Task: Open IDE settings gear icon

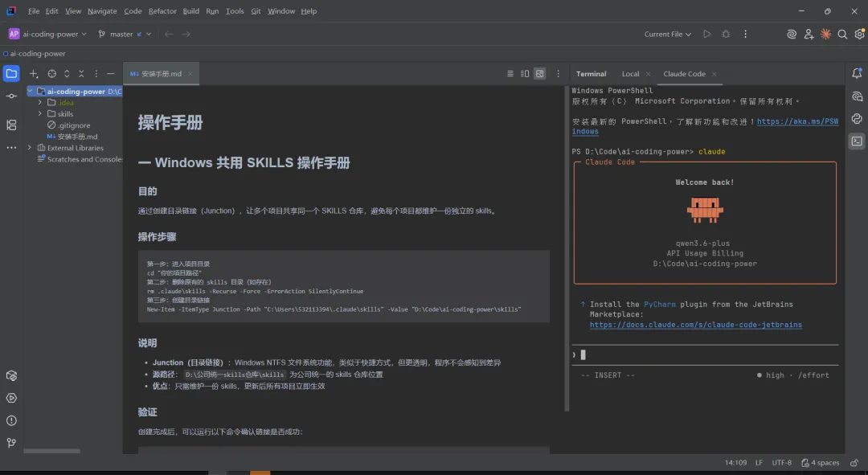Action: pyautogui.click(x=859, y=35)
